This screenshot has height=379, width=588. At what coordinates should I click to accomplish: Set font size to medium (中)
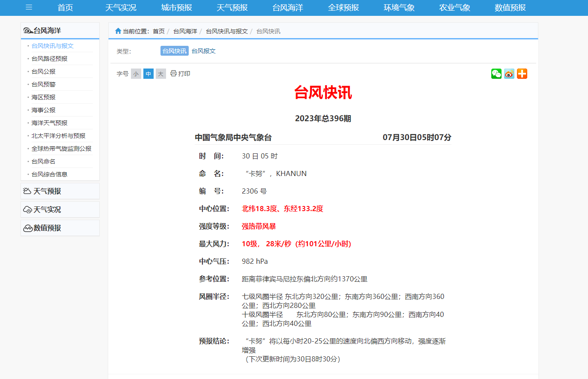tap(148, 74)
